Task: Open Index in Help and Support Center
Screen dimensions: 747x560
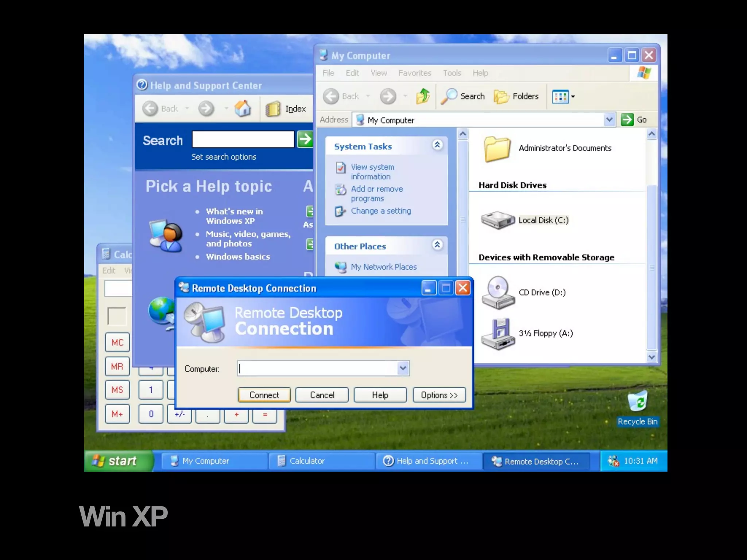Action: pyautogui.click(x=286, y=109)
